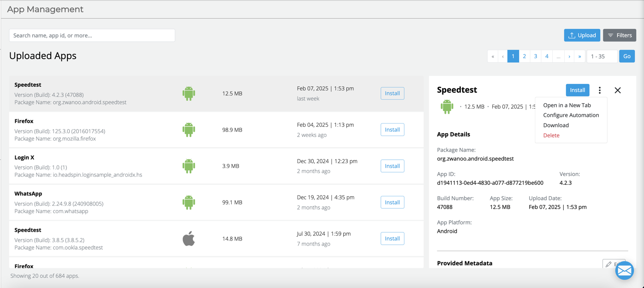Click the pagination ellipsis button
Image resolution: width=644 pixels, height=288 pixels.
point(558,56)
